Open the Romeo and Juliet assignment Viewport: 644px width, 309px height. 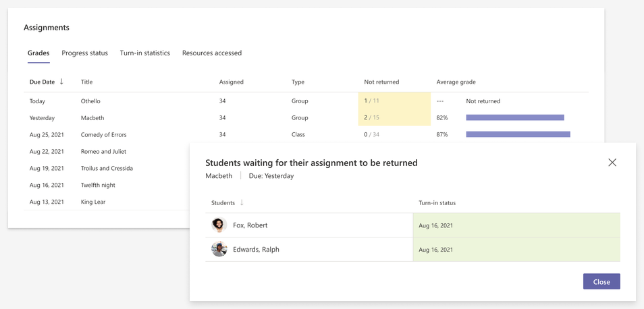click(103, 152)
